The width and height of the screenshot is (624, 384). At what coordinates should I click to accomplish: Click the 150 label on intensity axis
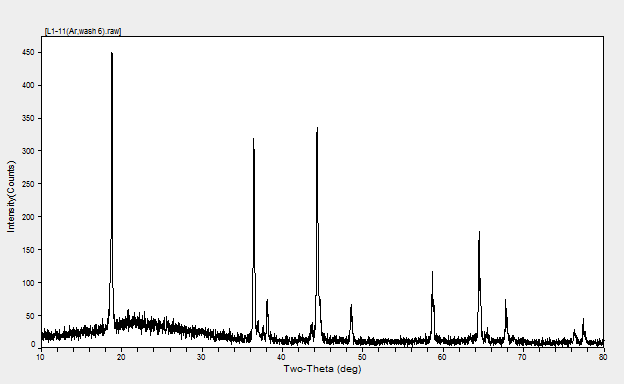click(28, 250)
